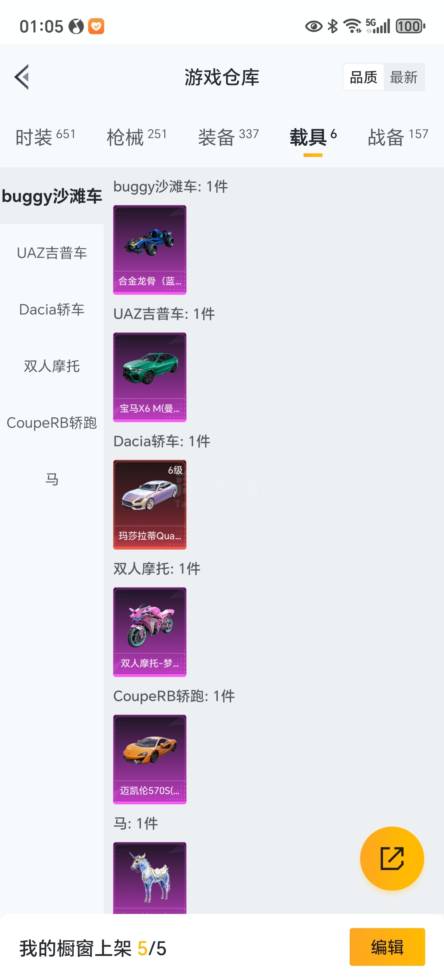Select CoupeRB轿跑 in the sidebar

tap(52, 422)
